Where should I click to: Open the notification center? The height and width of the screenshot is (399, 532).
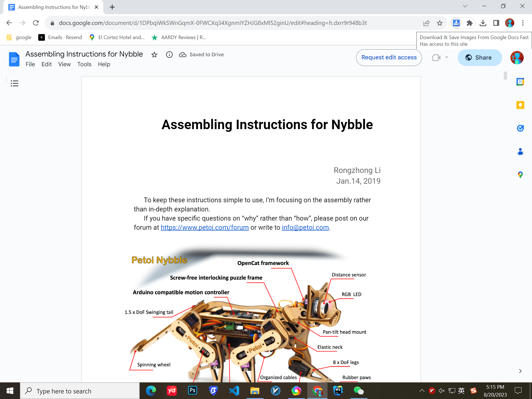[x=518, y=391]
